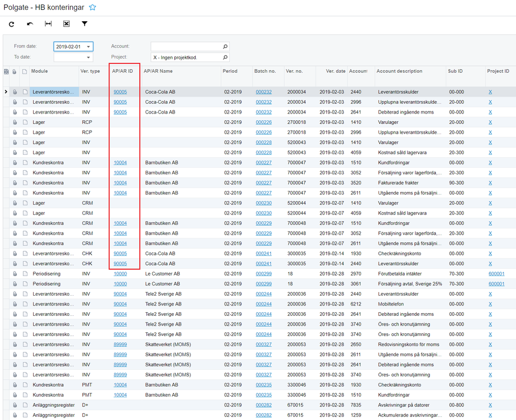Open the From date dropdown arrow
The image size is (516, 420).
coord(88,47)
